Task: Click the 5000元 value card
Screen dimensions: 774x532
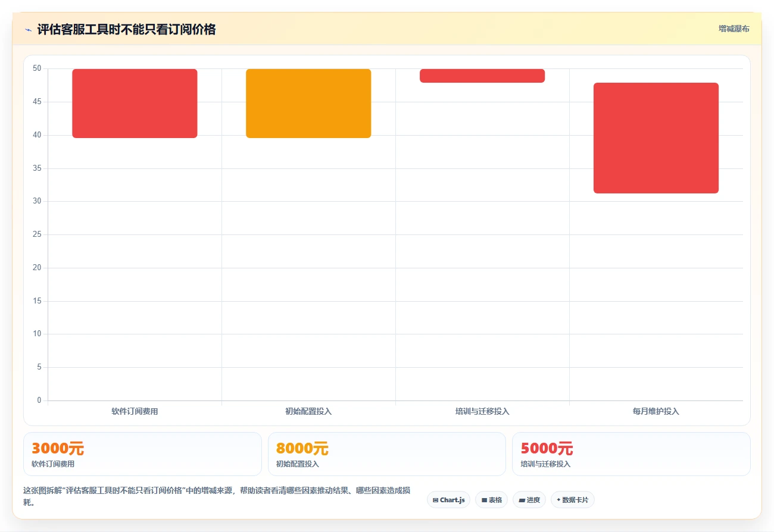Action: point(631,454)
